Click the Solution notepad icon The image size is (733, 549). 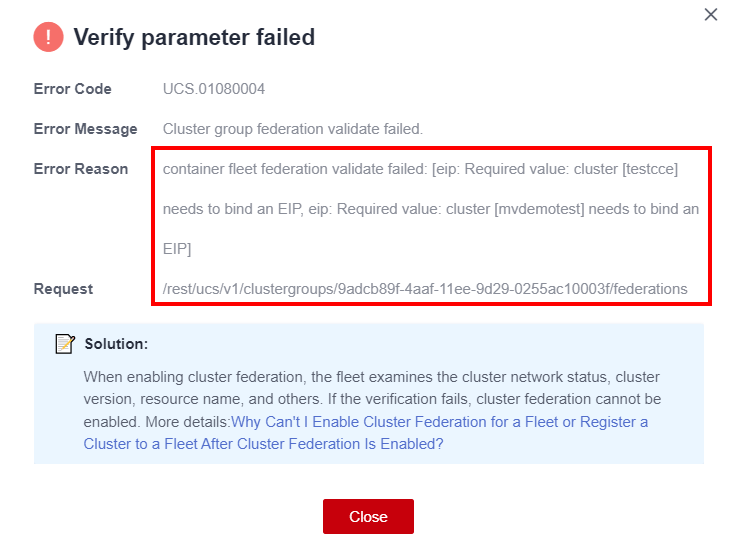tap(65, 344)
